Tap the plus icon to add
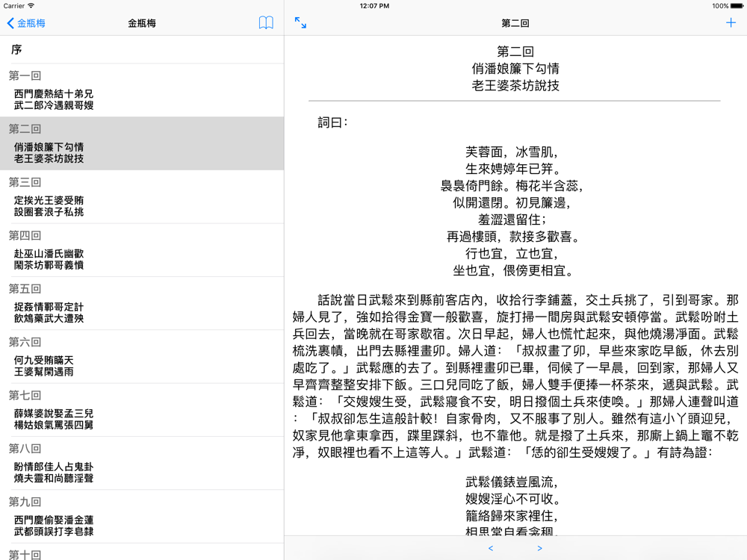The height and width of the screenshot is (560, 747). pyautogui.click(x=731, y=23)
